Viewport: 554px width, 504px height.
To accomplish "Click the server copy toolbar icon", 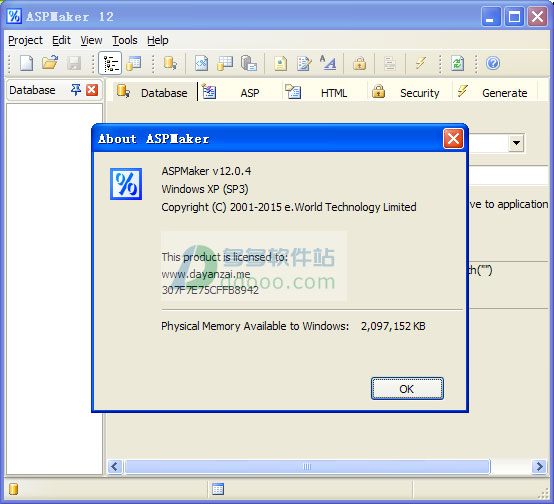I will pyautogui.click(x=249, y=64).
